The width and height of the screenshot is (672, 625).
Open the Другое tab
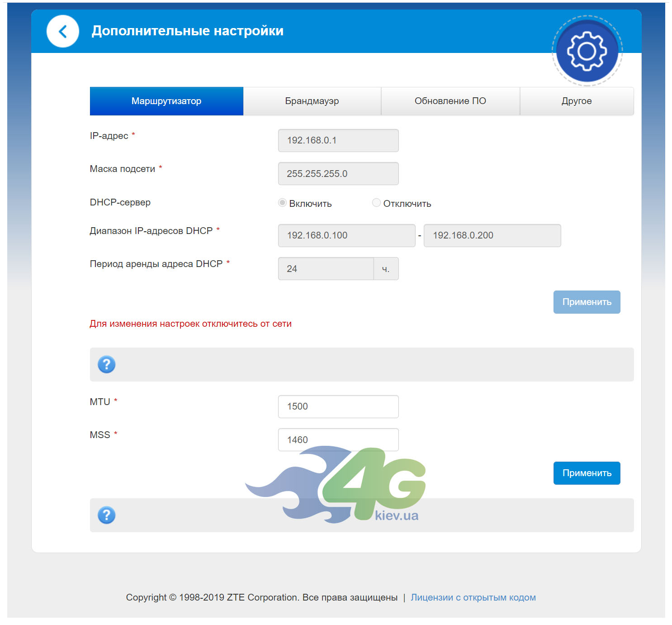(577, 101)
